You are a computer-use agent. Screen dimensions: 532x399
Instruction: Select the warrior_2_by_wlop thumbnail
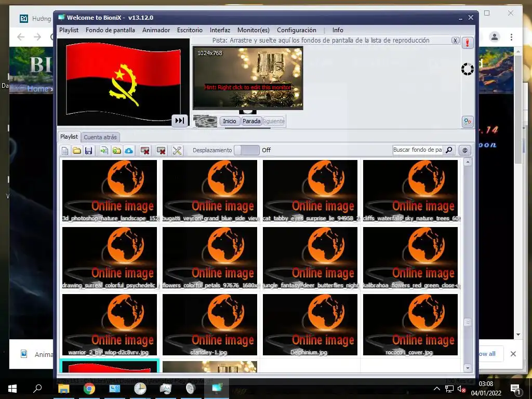point(110,325)
